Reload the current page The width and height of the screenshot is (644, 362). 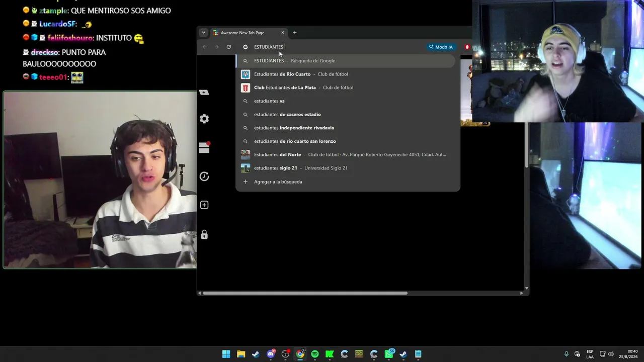[x=228, y=47]
